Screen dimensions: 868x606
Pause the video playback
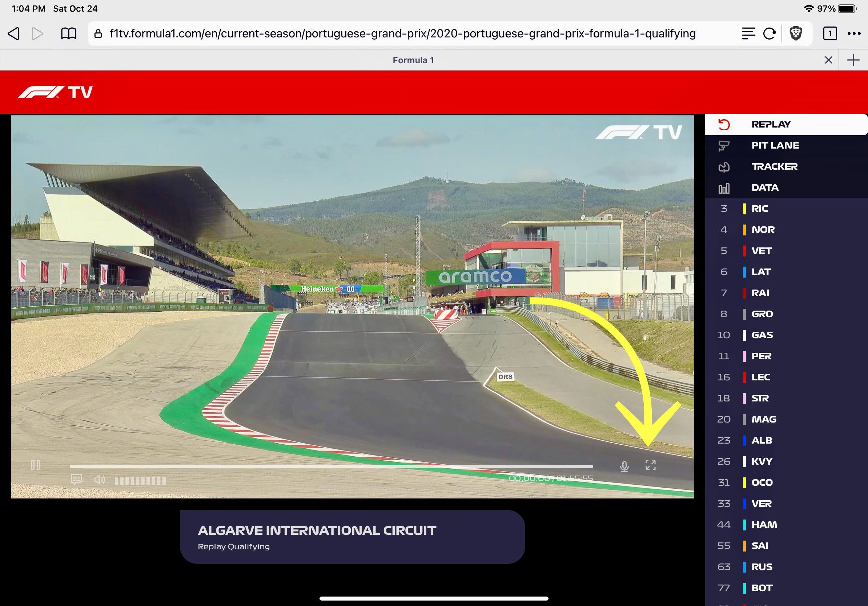pos(36,465)
